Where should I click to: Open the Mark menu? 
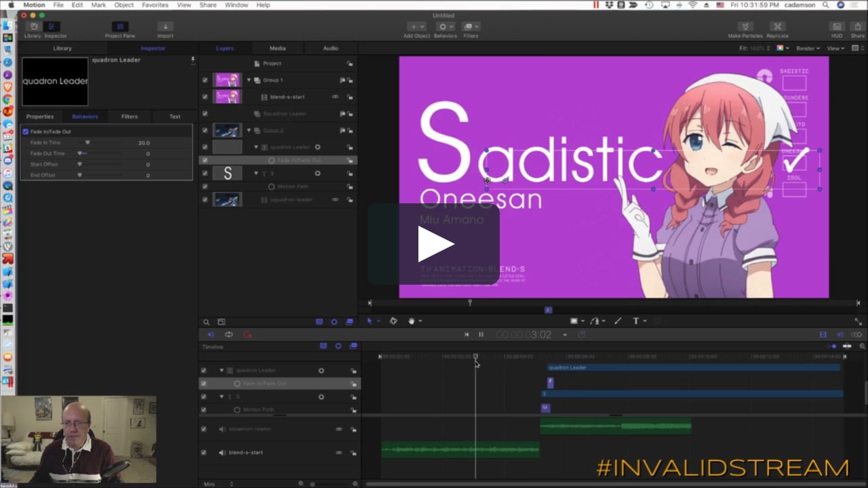point(98,5)
